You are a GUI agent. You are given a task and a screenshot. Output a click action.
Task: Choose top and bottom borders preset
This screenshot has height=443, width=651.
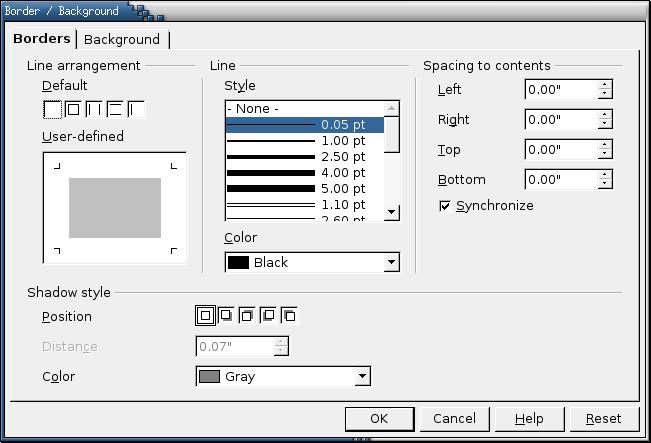[x=115, y=109]
